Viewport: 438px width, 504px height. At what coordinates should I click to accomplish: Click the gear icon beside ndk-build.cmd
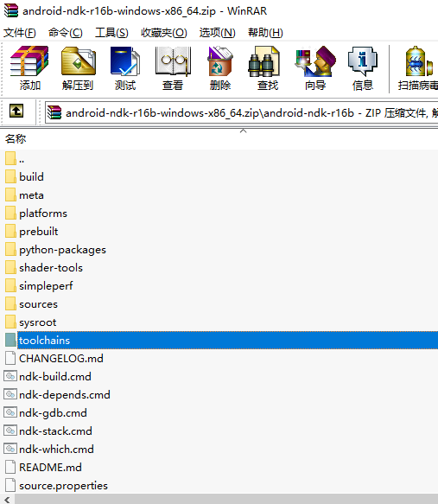coord(10,376)
